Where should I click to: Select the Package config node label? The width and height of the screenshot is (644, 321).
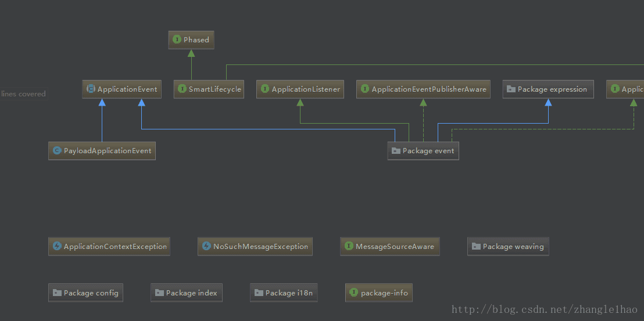click(x=91, y=293)
